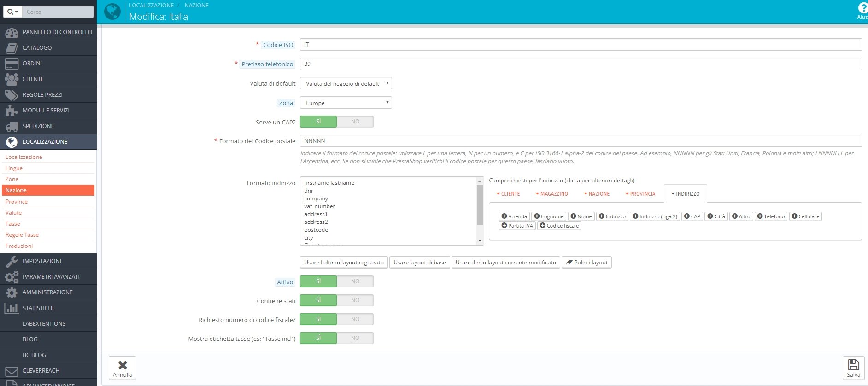Click the Impostazioni wrench icon
868x386 pixels.
point(12,261)
